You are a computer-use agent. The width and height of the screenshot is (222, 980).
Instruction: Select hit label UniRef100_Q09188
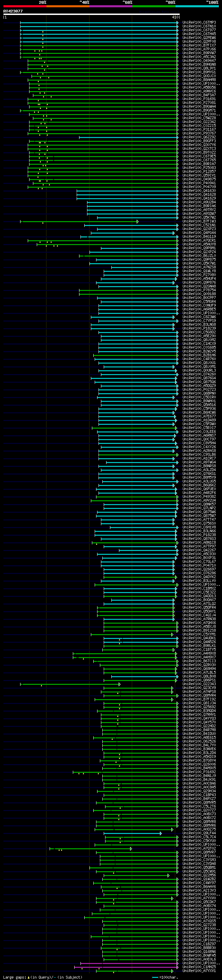click(x=199, y=294)
